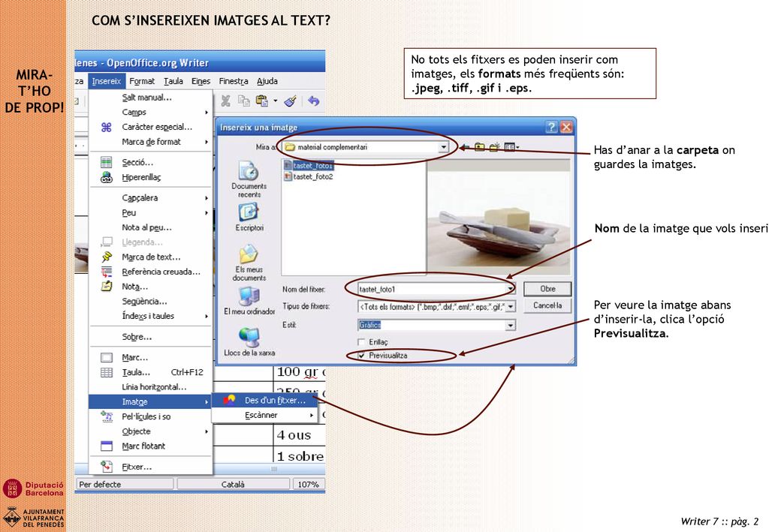Expand the Tipus de fitxers dropdown
This screenshot has width=769, height=532.
tap(511, 307)
